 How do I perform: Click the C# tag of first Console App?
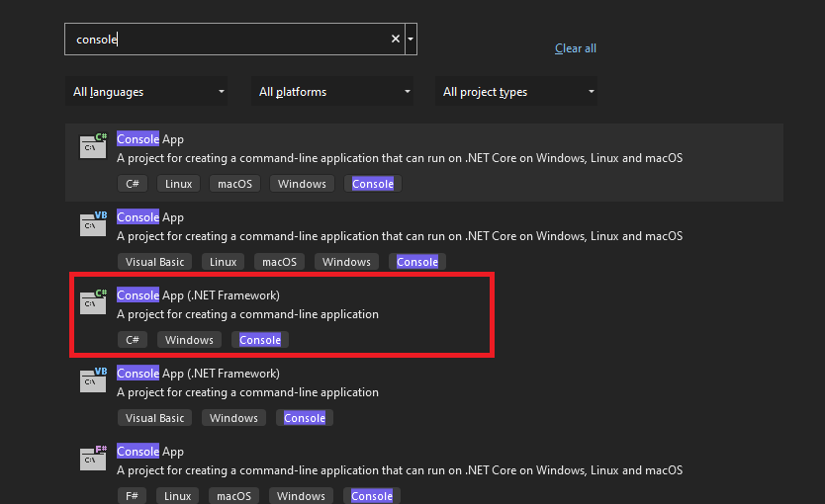coord(133,184)
